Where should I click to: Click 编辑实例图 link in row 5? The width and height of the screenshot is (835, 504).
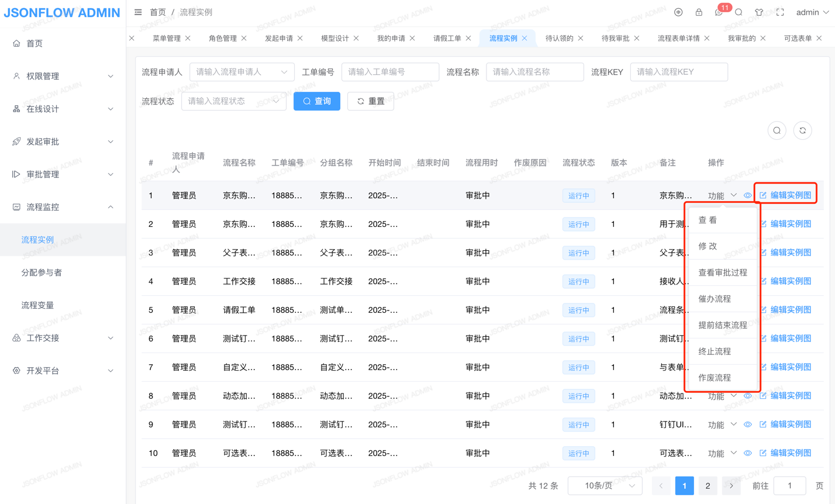790,310
